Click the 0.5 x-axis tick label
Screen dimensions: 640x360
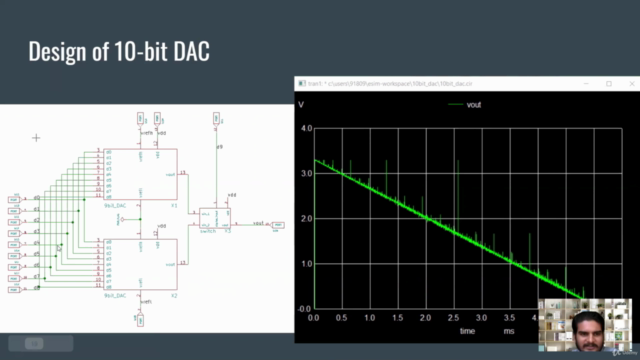342,318
